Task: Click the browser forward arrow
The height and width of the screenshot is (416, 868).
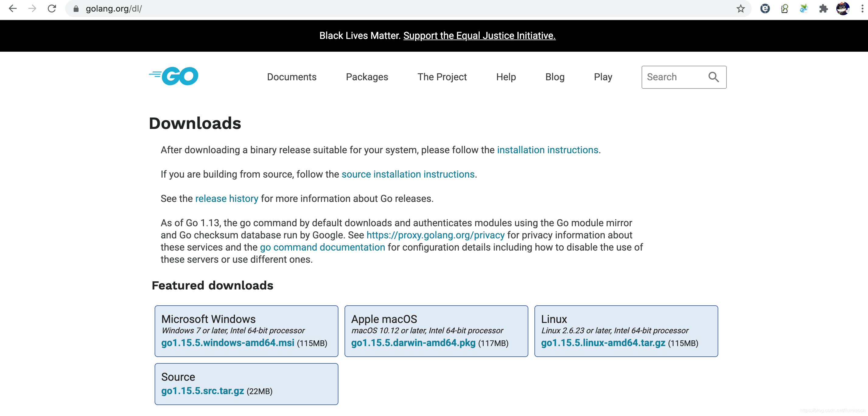Action: [32, 9]
